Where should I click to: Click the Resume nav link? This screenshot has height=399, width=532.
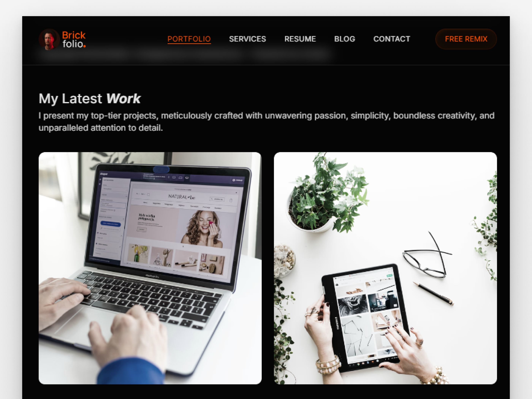300,39
